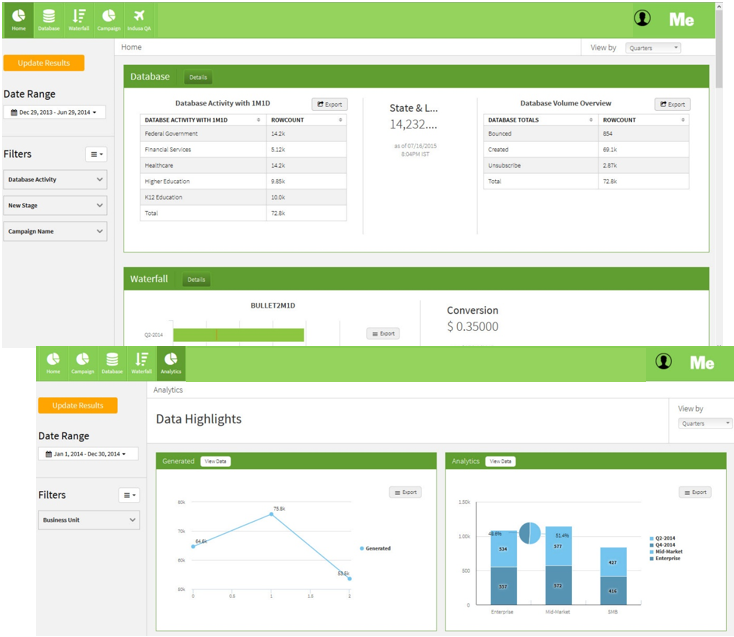Viewport: 734px width, 637px height.
Task: Click the user profile icon in the upper header
Action: (x=642, y=19)
